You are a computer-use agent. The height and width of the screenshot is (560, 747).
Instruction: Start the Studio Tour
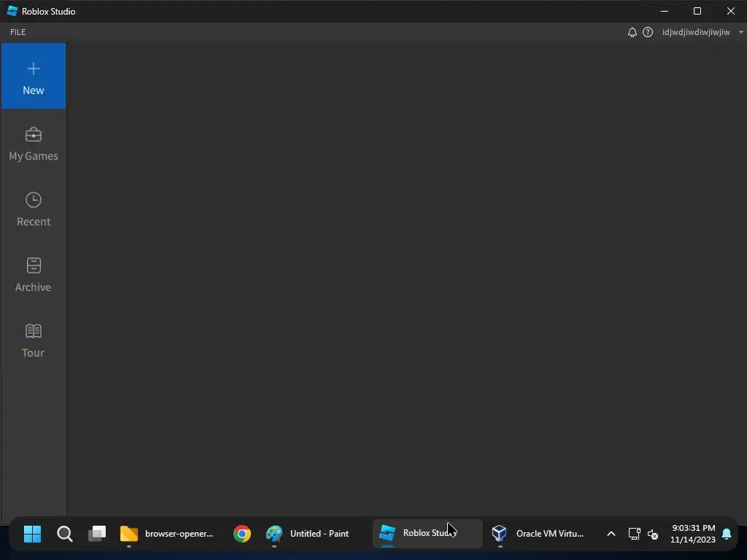click(34, 341)
